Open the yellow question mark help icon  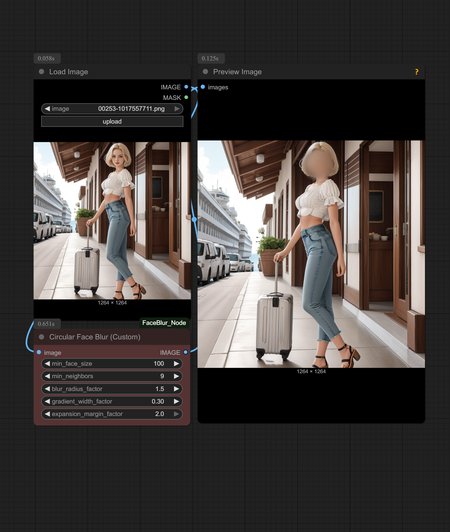(x=417, y=72)
